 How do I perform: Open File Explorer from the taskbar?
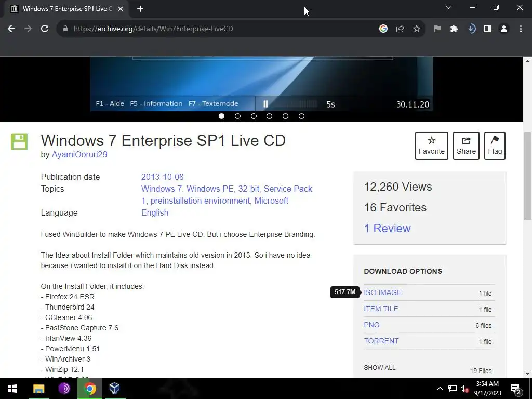(38, 389)
